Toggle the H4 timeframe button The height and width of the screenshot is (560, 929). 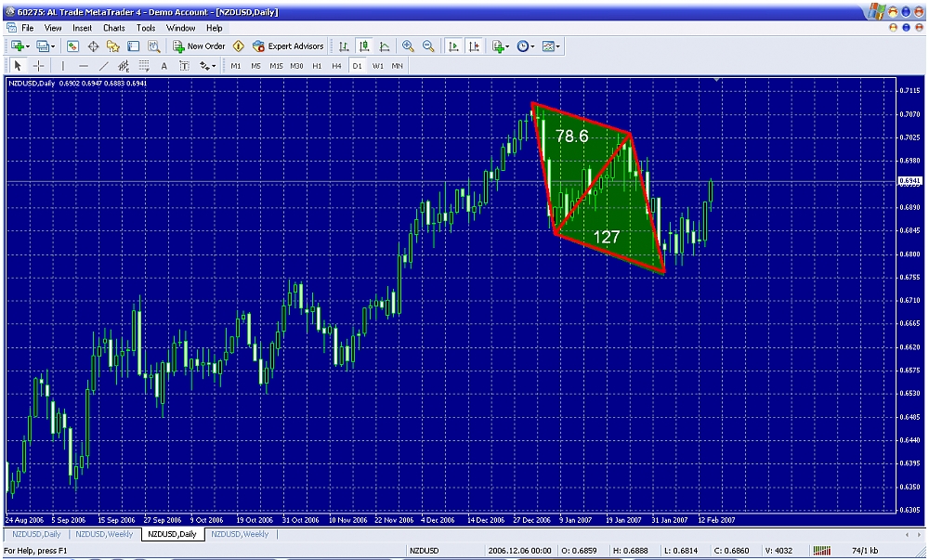337,66
